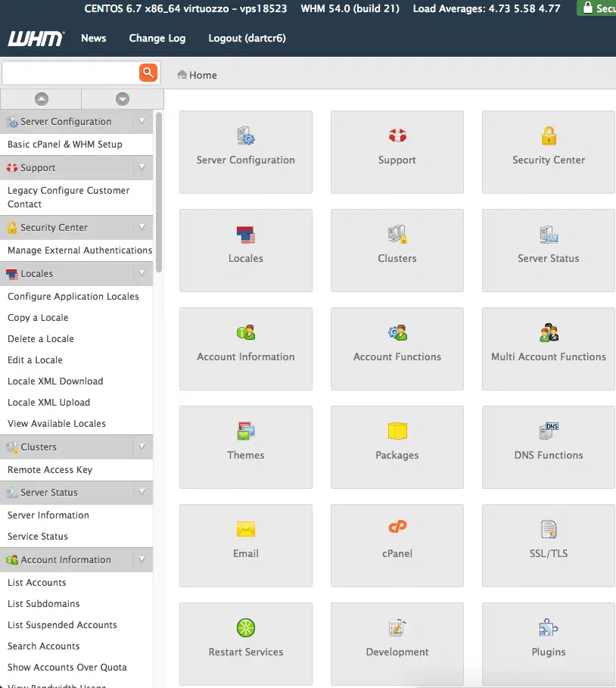
Task: Open Service Status
Action: tap(38, 536)
